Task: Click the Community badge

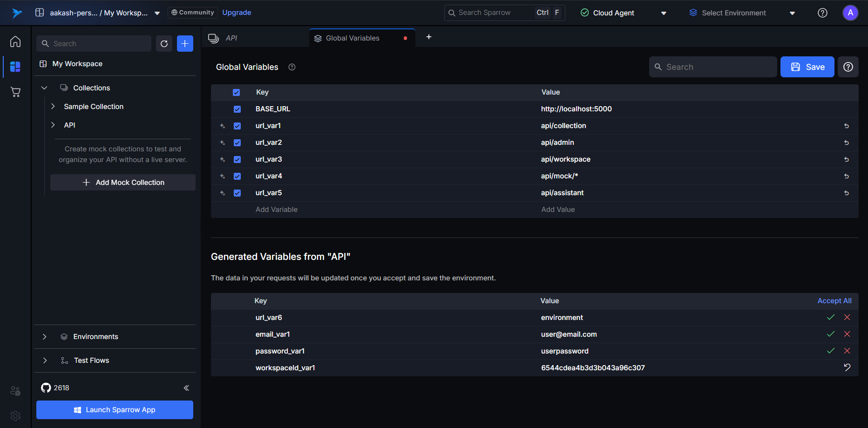Action: (x=193, y=13)
